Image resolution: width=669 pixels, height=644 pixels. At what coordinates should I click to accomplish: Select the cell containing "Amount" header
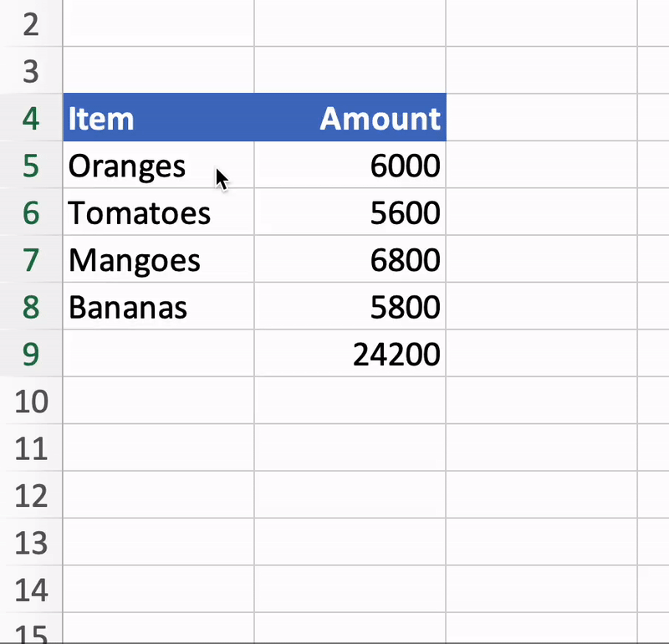click(x=351, y=119)
